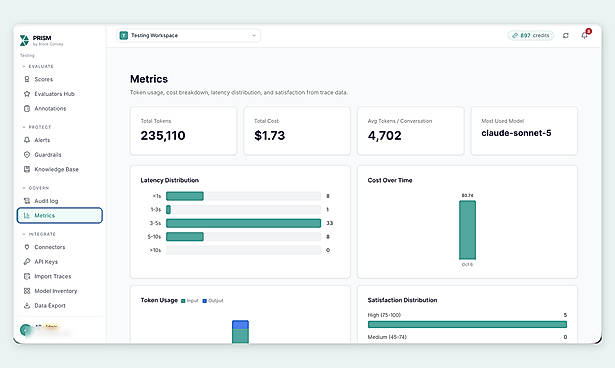Screen dimensions: 615x368
Task: Open the Testing Workspace dropdown
Action: point(189,36)
